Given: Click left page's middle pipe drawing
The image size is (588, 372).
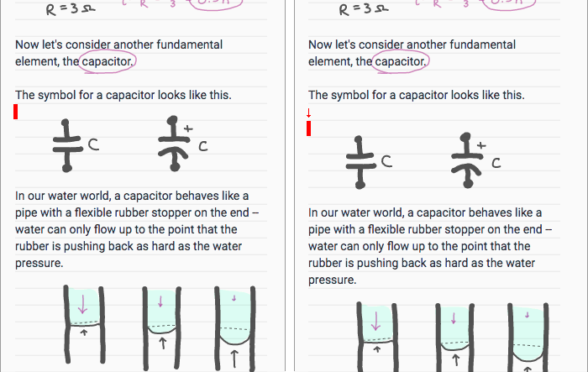Looking at the screenshot, I should click(x=162, y=328).
